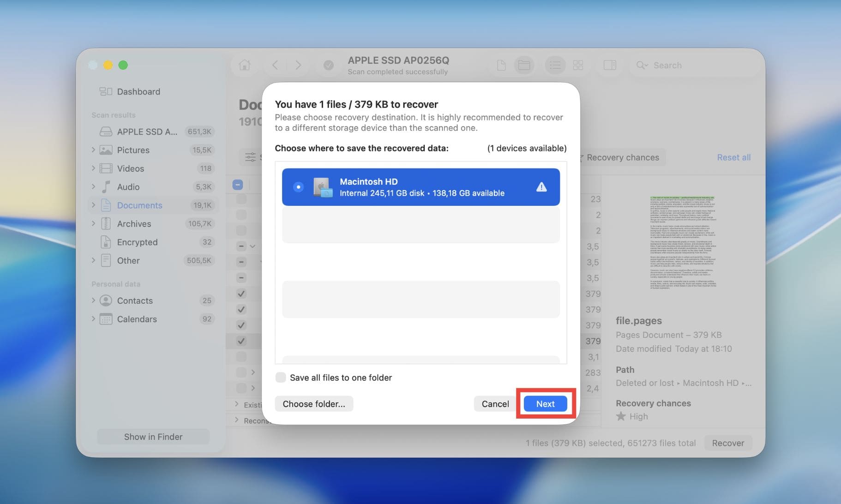Image resolution: width=841 pixels, height=504 pixels.
Task: Select the Documents category
Action: pos(152,205)
